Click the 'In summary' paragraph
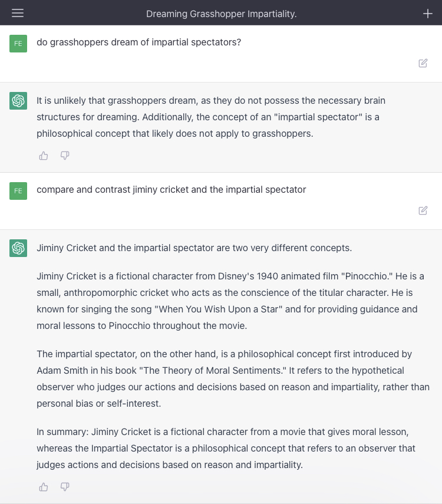Image resolution: width=442 pixels, height=504 pixels. click(226, 448)
